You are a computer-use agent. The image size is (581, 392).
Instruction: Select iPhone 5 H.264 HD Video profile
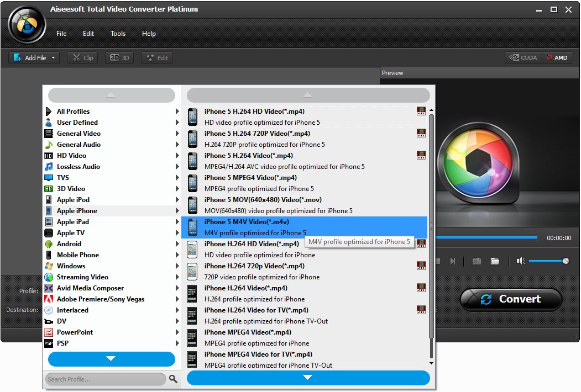[x=304, y=117]
